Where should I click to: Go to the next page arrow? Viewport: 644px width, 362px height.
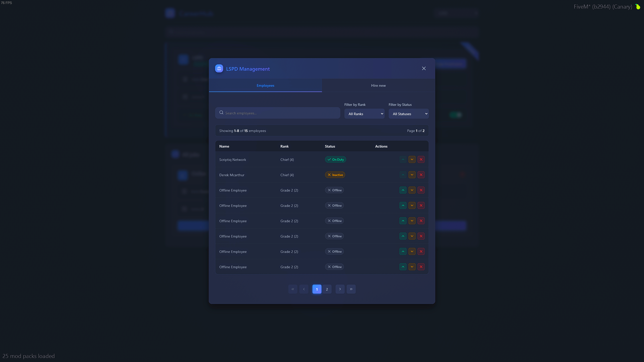tap(340, 289)
